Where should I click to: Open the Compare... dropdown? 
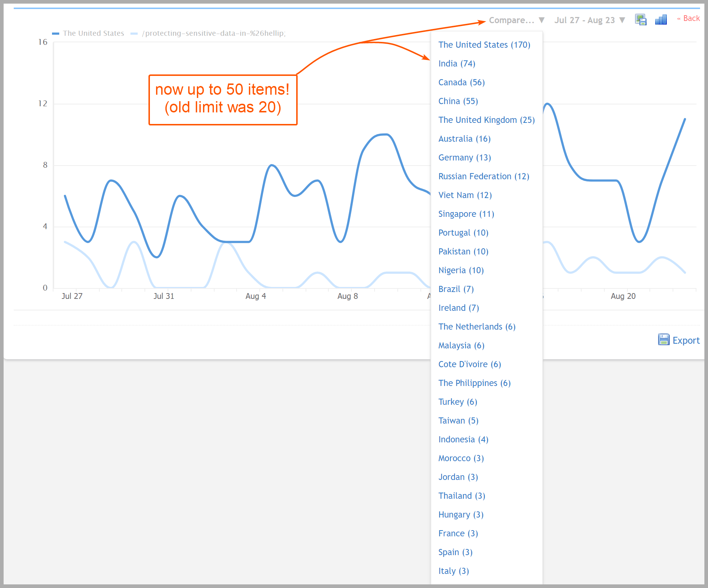pyautogui.click(x=516, y=20)
